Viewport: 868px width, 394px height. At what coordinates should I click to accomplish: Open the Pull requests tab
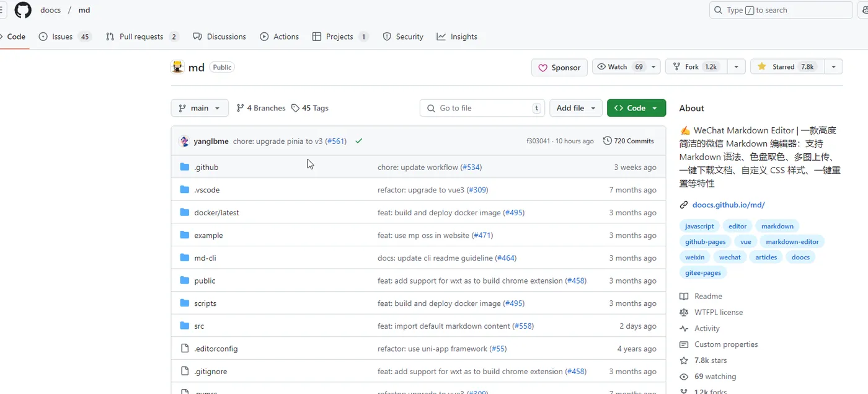[x=142, y=37]
